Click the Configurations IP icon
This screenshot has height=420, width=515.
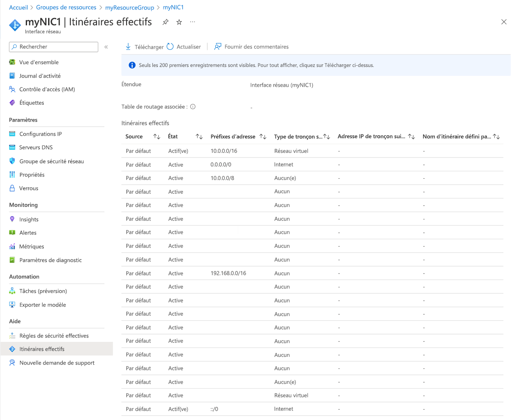point(12,134)
